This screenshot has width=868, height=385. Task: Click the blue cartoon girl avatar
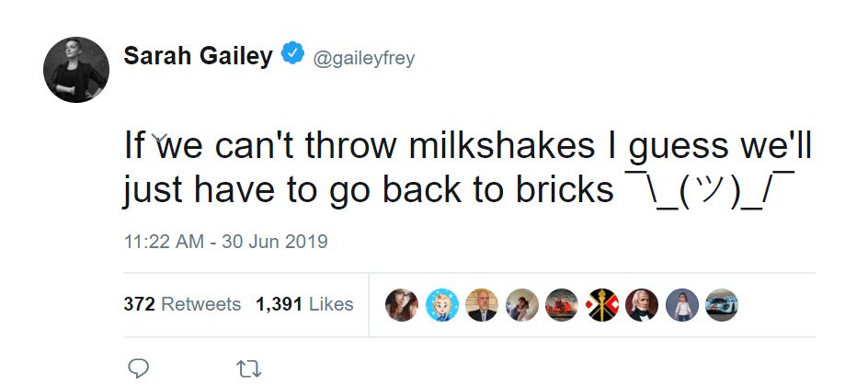tap(441, 305)
